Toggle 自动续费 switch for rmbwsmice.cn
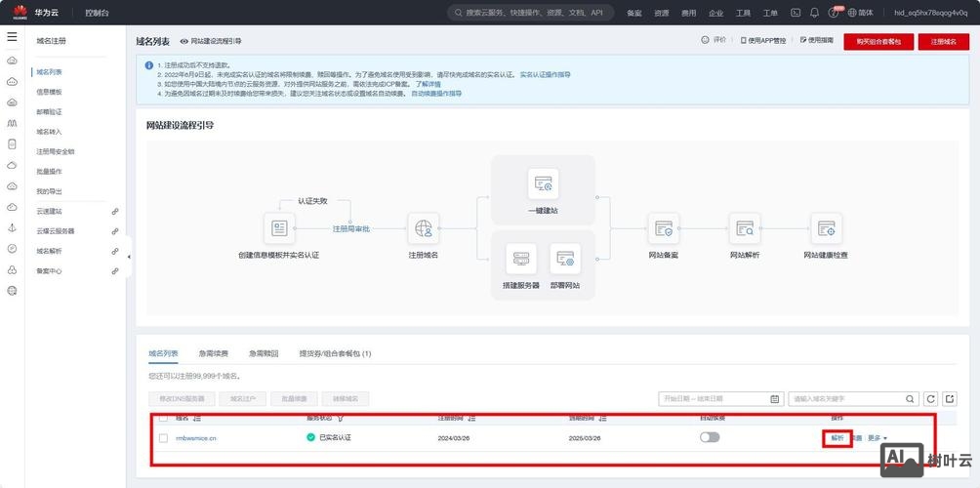This screenshot has height=488, width=980. click(710, 437)
